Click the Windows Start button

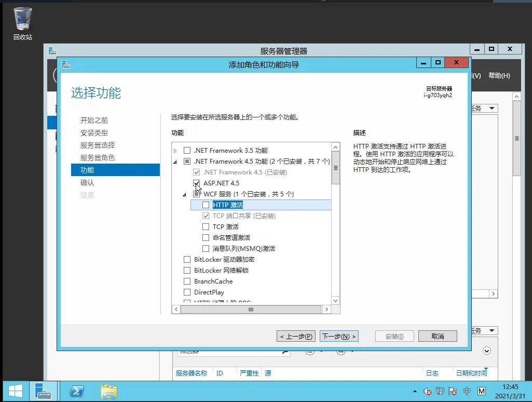(15, 391)
